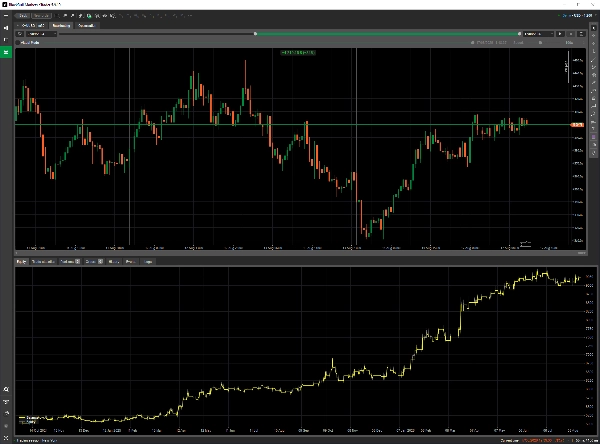Screen dimensions: 600x444
Task: Open the hamburger menu in the left sidebar
Action: coord(6,16)
